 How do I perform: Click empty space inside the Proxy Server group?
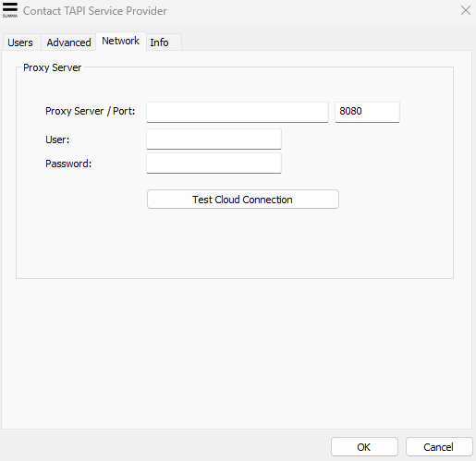(x=234, y=243)
